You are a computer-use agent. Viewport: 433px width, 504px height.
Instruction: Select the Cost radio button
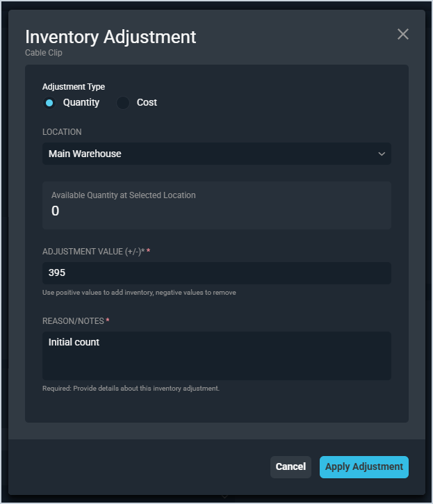[x=123, y=103]
